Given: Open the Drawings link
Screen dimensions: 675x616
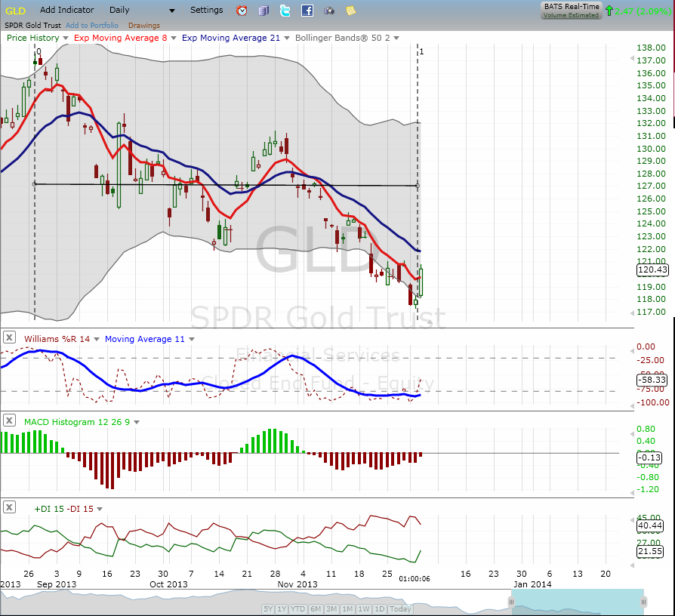Looking at the screenshot, I should tap(143, 26).
